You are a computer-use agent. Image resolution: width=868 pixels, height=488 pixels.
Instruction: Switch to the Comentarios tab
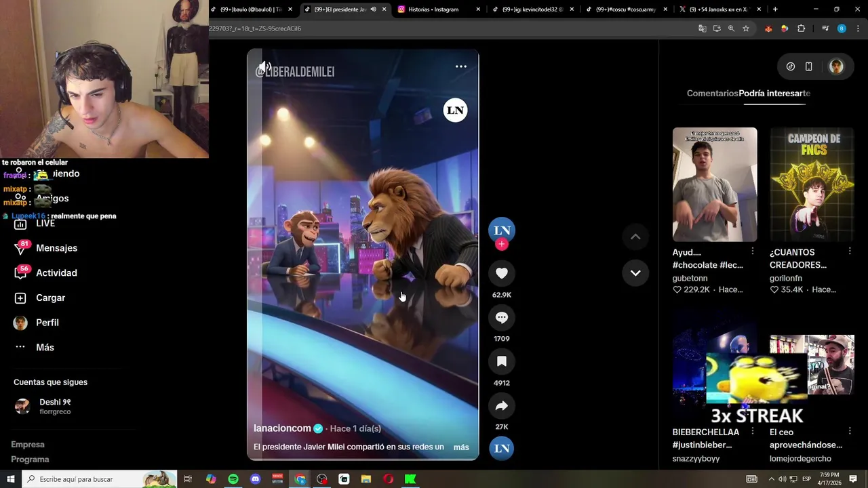click(712, 94)
